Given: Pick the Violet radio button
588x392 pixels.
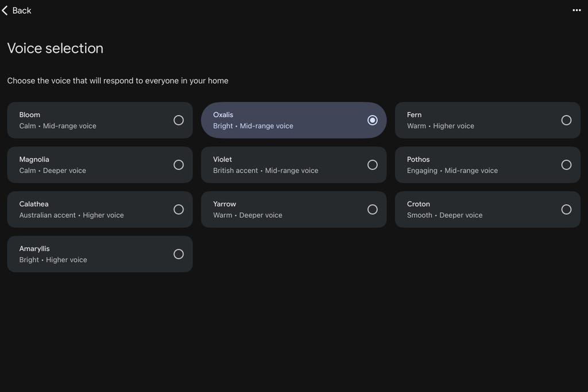Looking at the screenshot, I should [372, 165].
